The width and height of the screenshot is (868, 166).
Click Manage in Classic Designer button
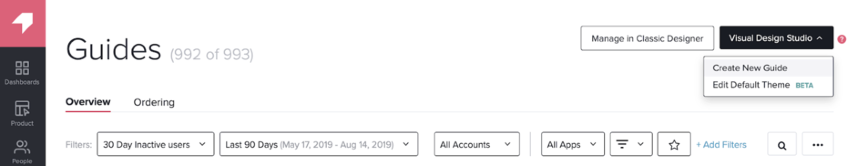(x=647, y=38)
